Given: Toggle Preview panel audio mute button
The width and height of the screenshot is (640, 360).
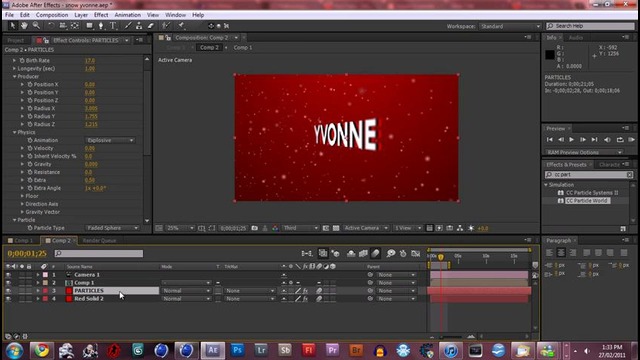Looking at the screenshot, I should coord(607,140).
